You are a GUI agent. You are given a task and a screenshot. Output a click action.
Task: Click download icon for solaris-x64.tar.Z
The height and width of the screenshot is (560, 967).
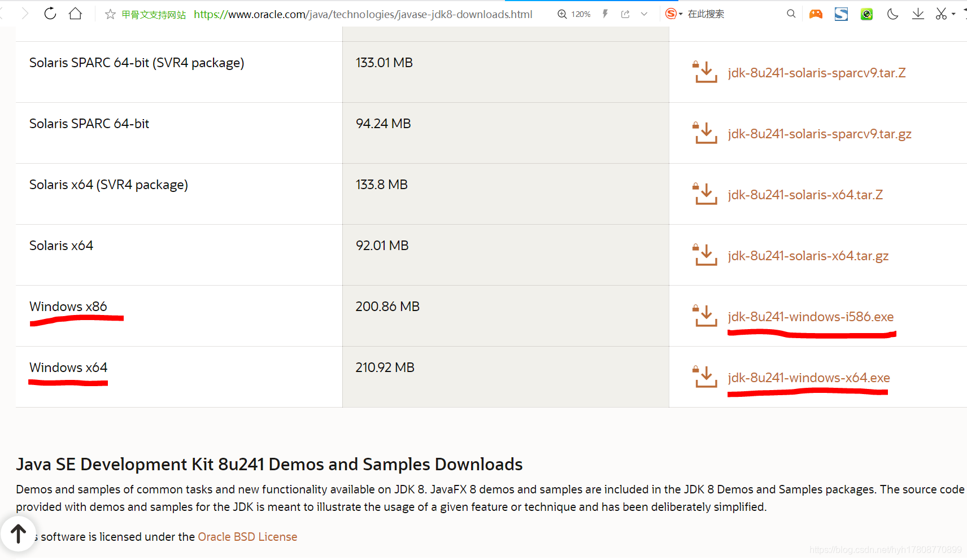[x=705, y=194]
